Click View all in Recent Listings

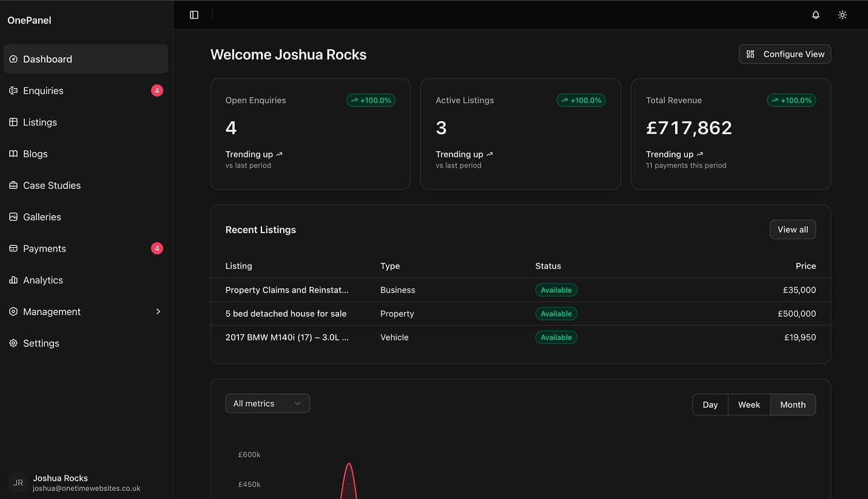coord(793,230)
